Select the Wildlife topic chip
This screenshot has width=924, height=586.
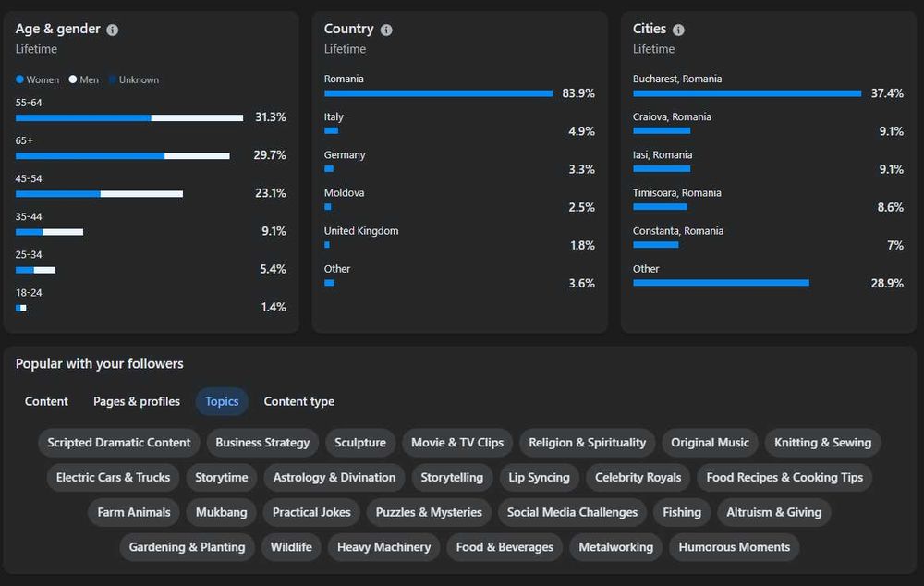[x=291, y=547]
